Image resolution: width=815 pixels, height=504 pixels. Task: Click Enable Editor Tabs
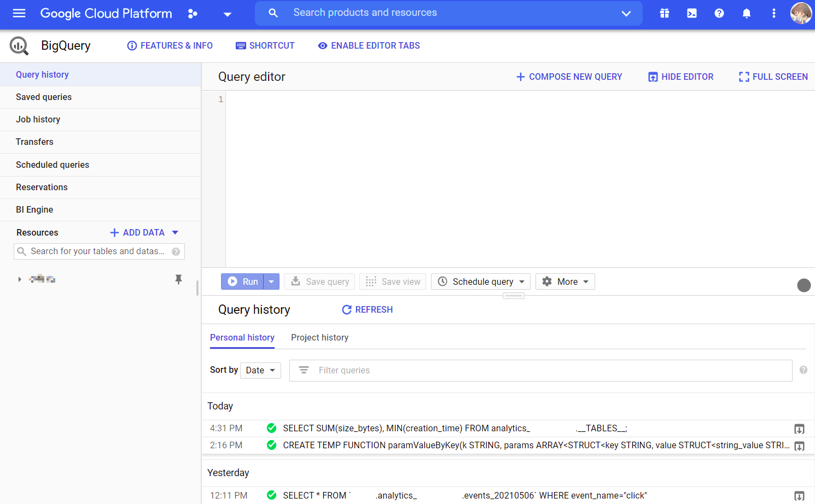point(369,46)
